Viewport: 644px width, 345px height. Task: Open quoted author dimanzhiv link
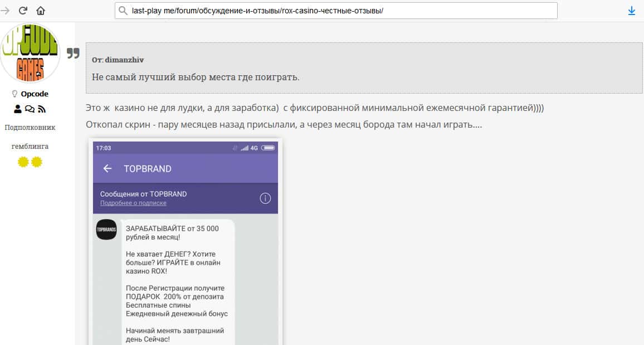pos(124,60)
